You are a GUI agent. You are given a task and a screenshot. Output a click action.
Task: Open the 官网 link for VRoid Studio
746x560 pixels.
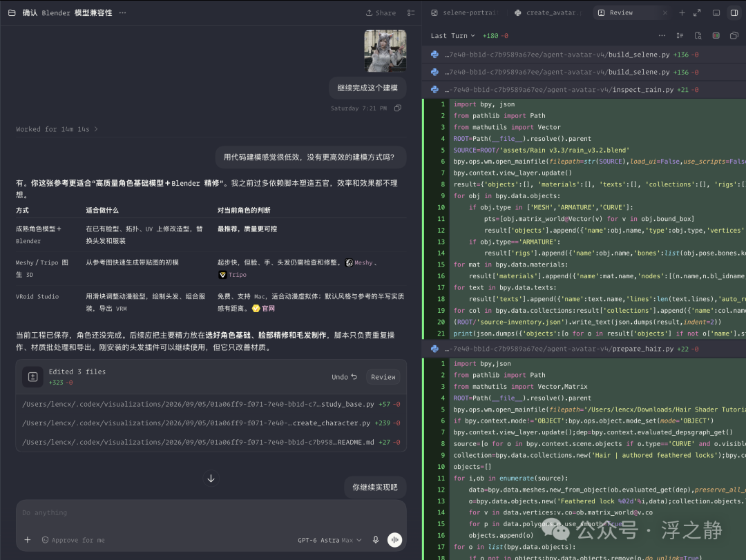264,308
